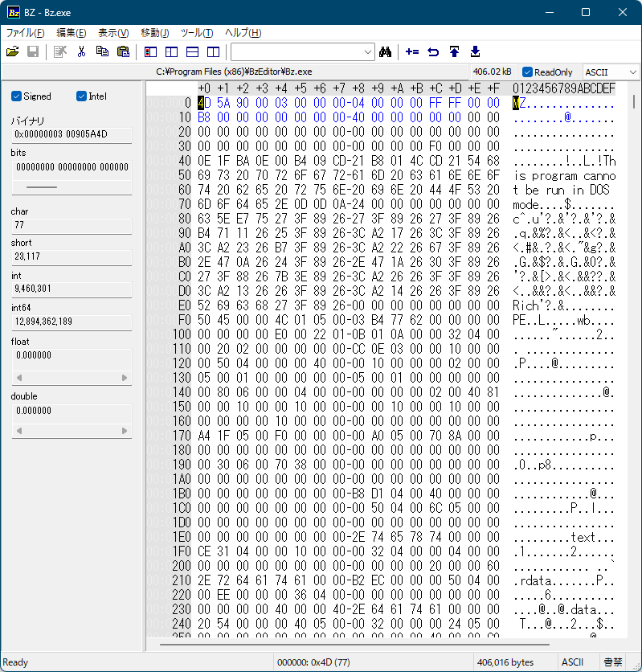The width and height of the screenshot is (642, 672).
Task: Click the vertical scrollbar thumb of hex view
Action: [x=634, y=101]
